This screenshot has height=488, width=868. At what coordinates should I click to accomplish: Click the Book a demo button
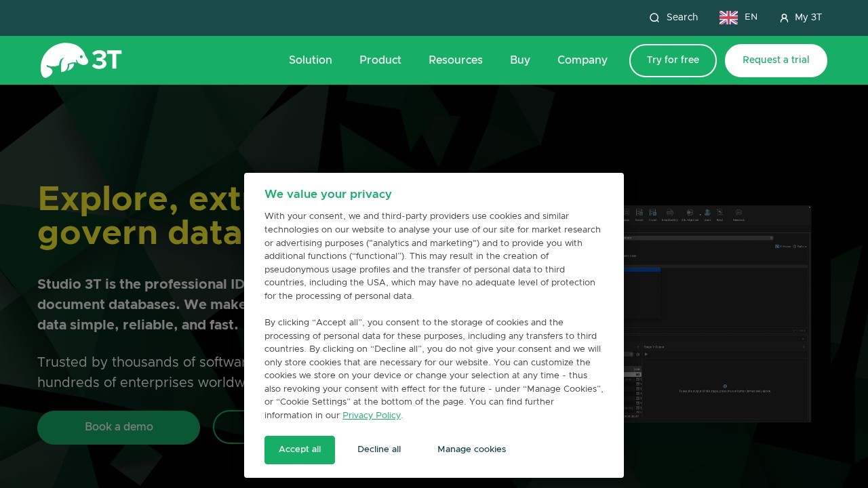coord(119,428)
